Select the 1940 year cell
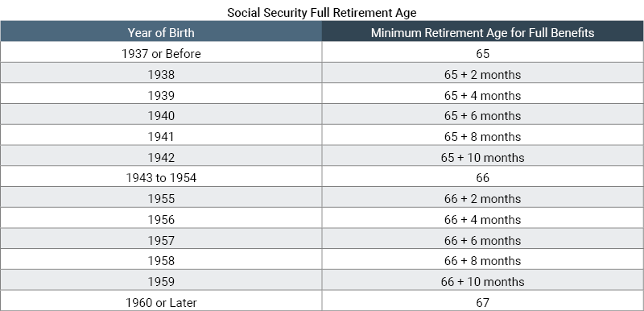The height and width of the screenshot is (311, 644). [161, 116]
